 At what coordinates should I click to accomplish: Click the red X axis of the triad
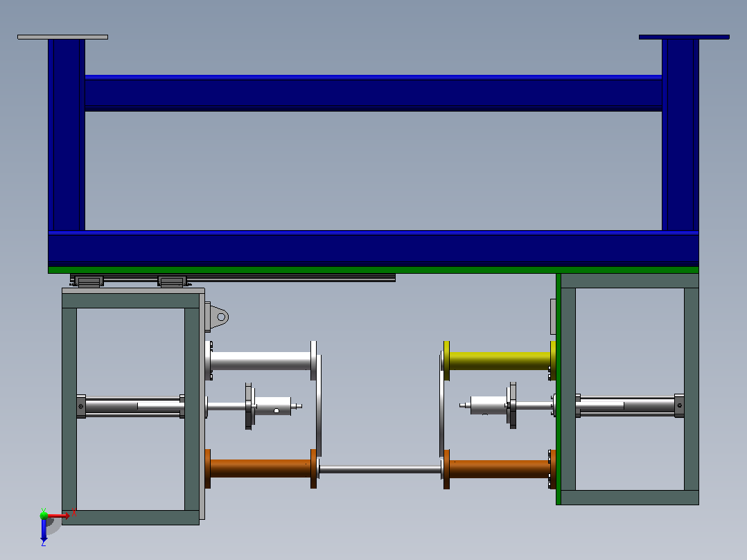point(58,516)
